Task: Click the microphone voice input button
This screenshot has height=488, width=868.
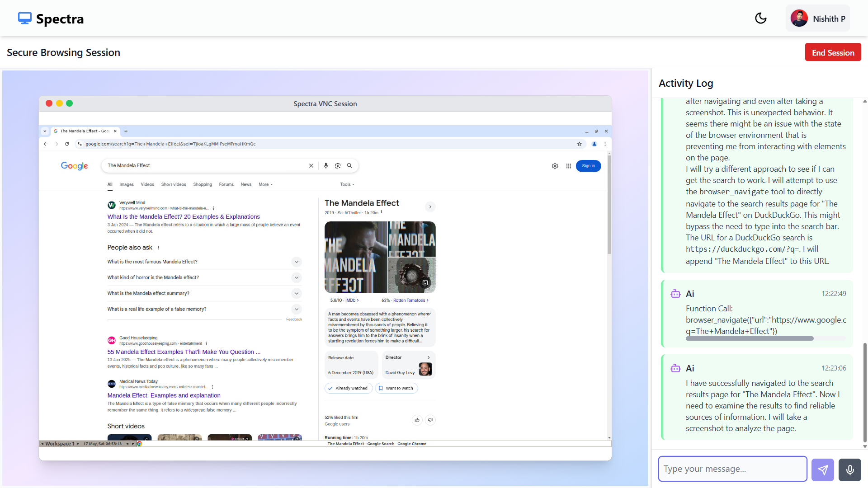Action: 849,469
